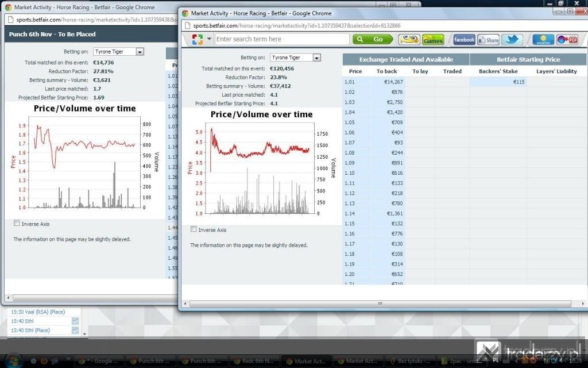Click the €120,456 total matched value
588x368 pixels.
pos(282,69)
